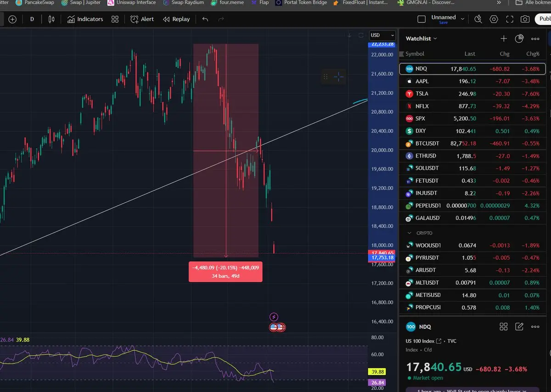Open the NDQ notes edit icon
The image size is (551, 392).
point(519,327)
